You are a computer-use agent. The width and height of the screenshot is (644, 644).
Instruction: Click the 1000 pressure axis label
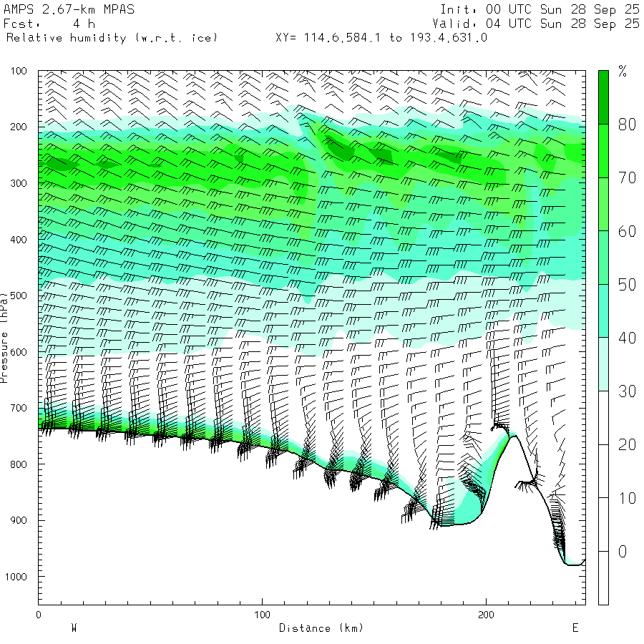(x=16, y=577)
